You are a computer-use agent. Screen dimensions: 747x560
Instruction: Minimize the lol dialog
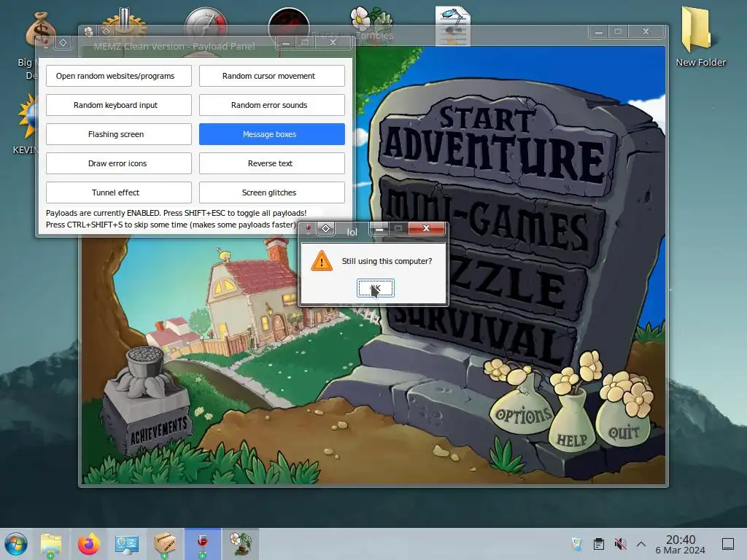click(x=379, y=229)
